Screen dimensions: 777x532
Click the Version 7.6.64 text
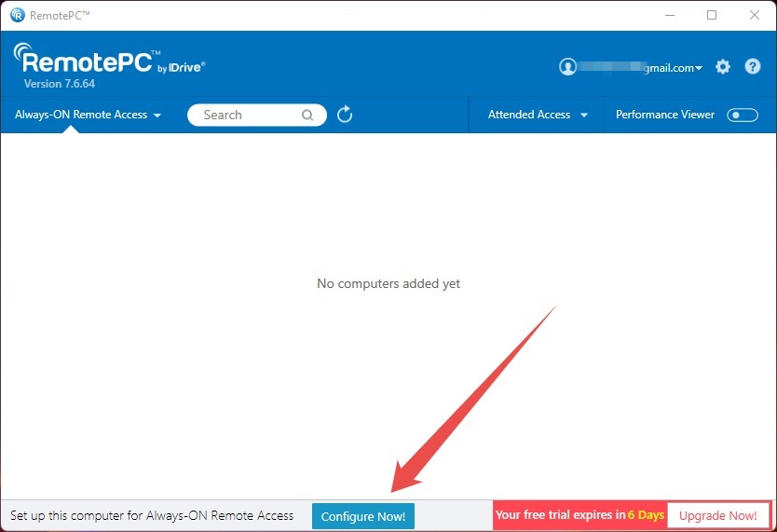(60, 84)
